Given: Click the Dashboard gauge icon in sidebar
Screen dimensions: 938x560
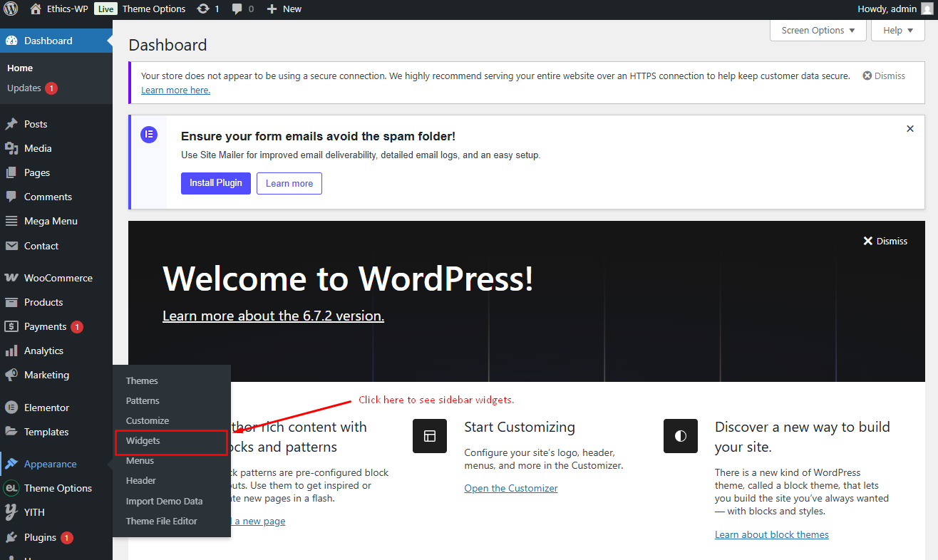Looking at the screenshot, I should tap(11, 41).
